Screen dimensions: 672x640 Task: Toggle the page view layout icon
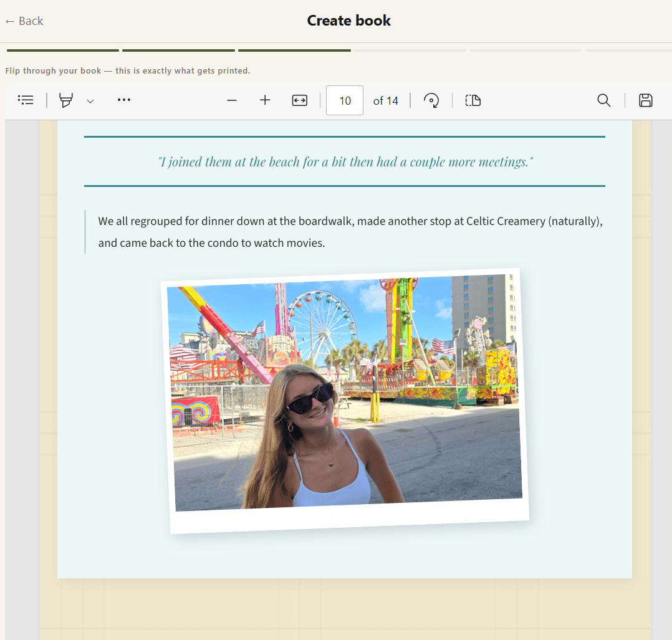473,101
